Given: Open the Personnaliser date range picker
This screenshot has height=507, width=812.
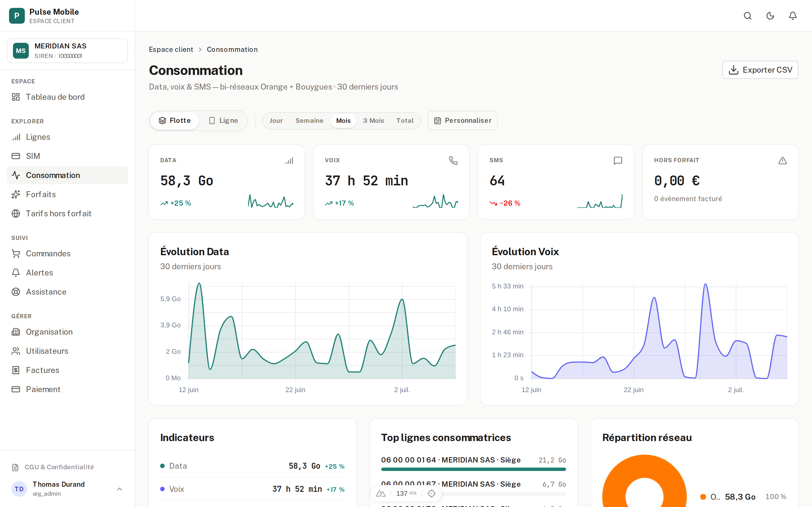Looking at the screenshot, I should coord(462,120).
